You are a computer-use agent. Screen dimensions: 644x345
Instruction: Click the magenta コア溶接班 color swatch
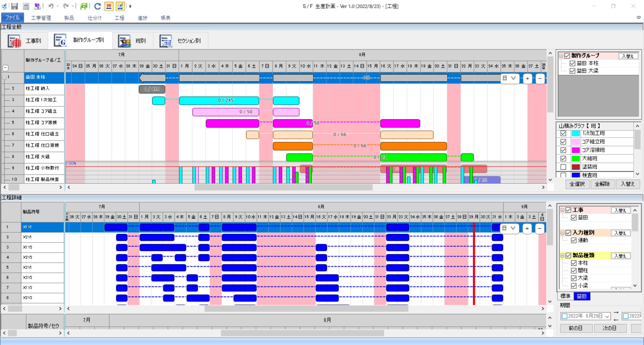tap(576, 150)
